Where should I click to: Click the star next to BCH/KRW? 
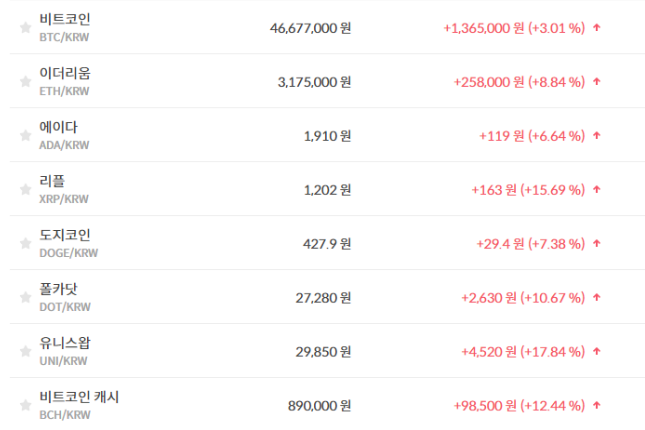(x=25, y=406)
